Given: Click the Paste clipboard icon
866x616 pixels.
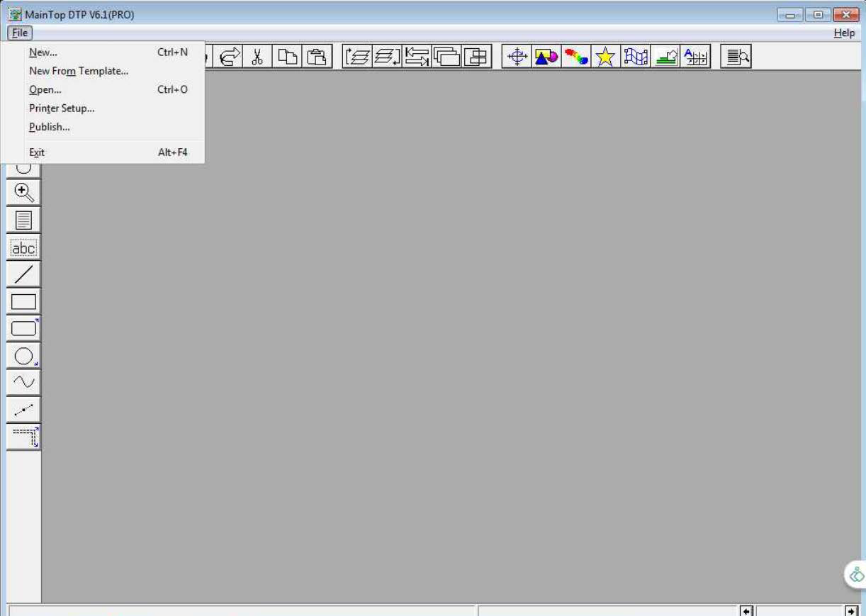Looking at the screenshot, I should (317, 57).
